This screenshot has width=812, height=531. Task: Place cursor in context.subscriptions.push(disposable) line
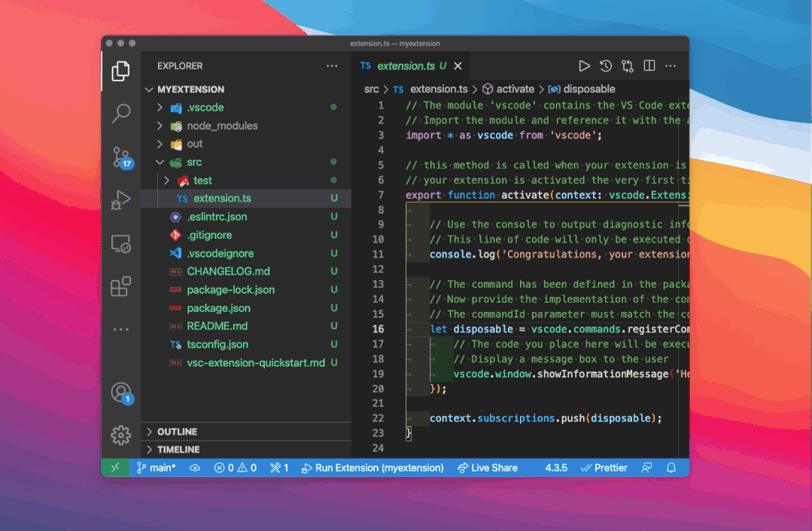point(546,418)
